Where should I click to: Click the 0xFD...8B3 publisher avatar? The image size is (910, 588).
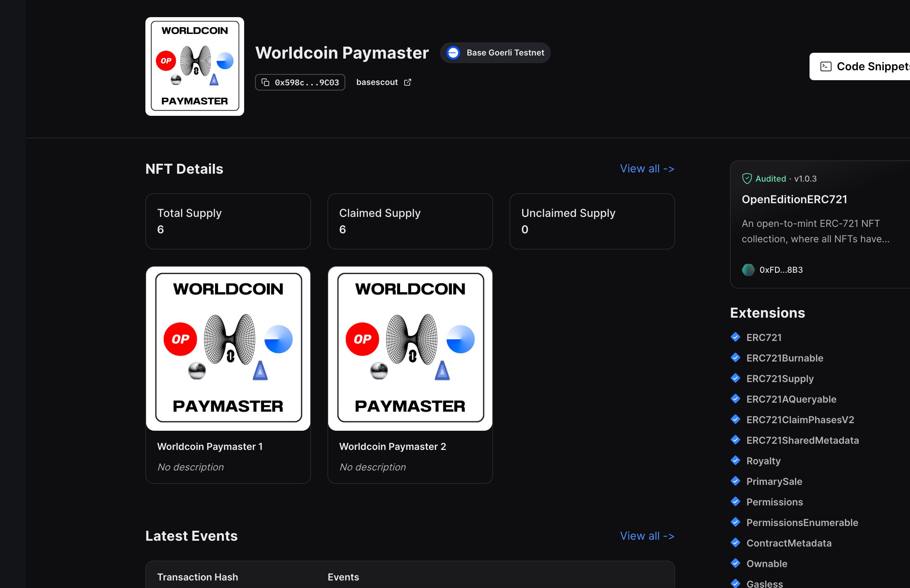tap(749, 270)
